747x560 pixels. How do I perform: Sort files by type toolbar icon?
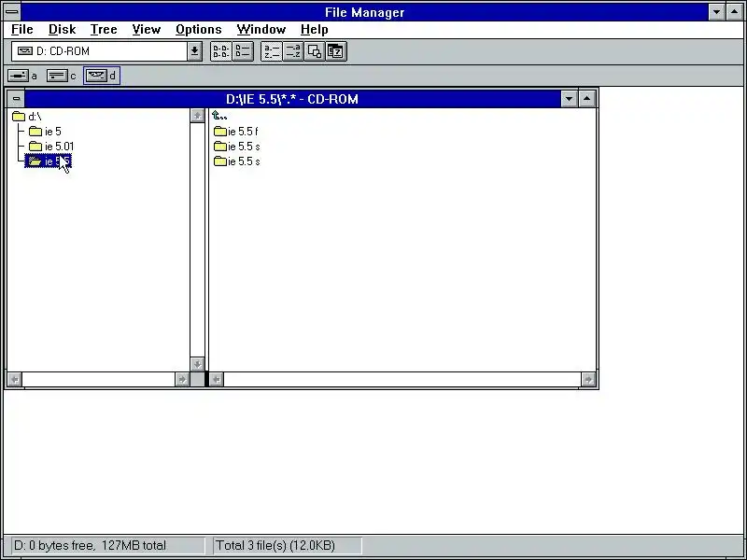[293, 51]
